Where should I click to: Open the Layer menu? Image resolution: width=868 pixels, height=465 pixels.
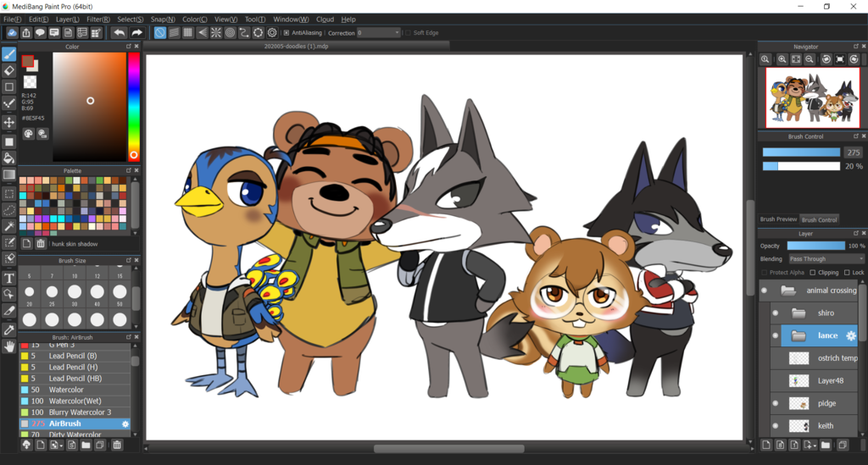pyautogui.click(x=67, y=19)
